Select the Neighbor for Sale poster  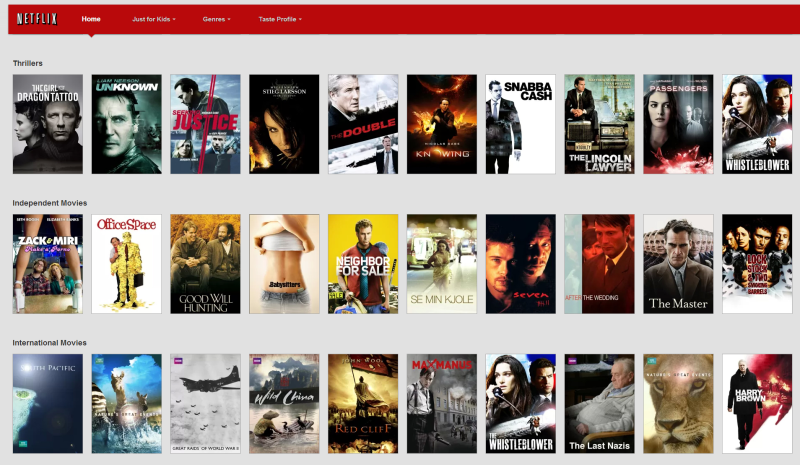click(x=363, y=264)
